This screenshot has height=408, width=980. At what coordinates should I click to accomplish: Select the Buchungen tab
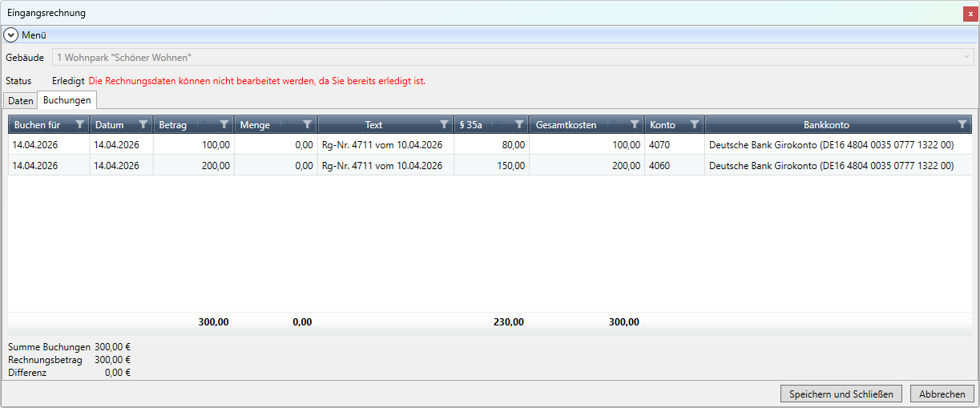pos(67,100)
